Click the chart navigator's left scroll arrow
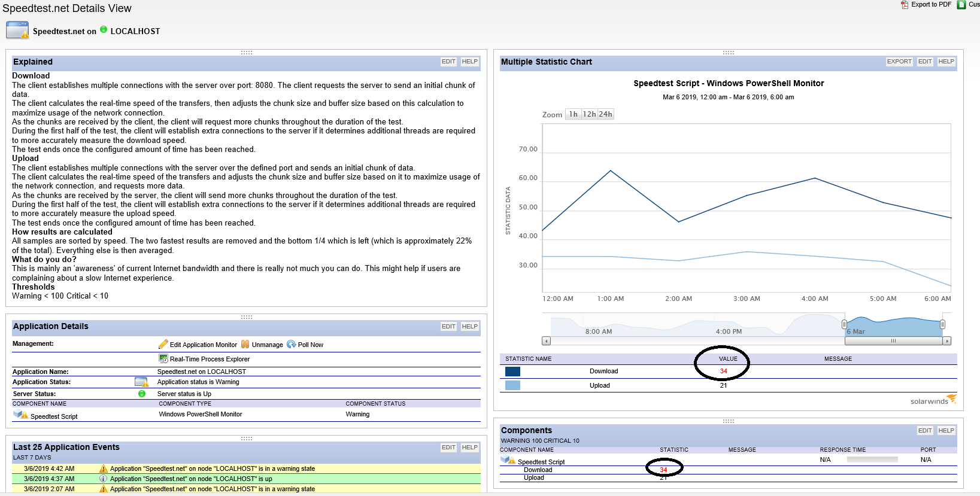 click(546, 341)
